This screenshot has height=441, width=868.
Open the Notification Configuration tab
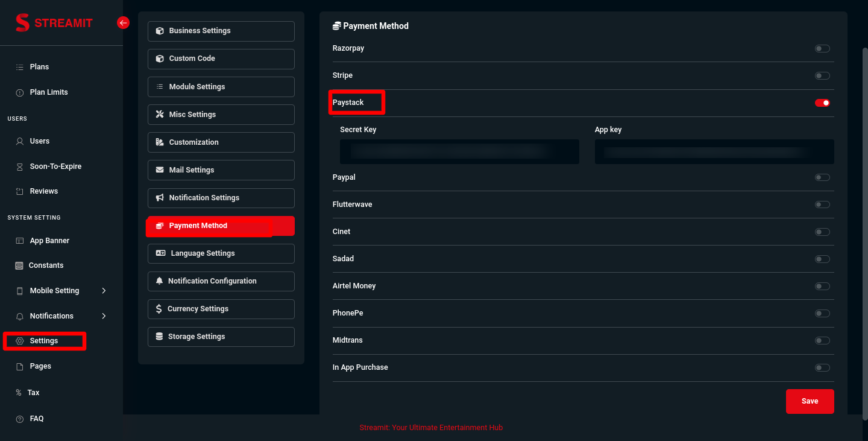(x=221, y=281)
